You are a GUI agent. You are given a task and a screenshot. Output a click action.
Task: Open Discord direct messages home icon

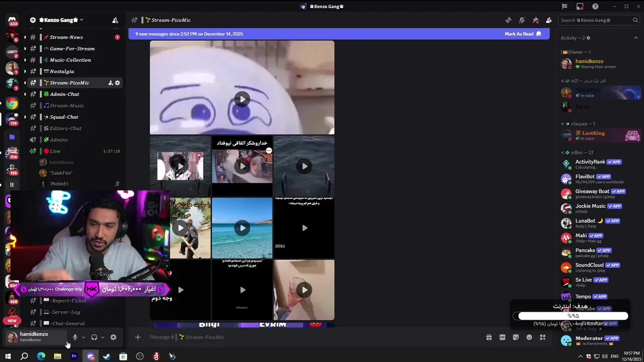pos(12,20)
